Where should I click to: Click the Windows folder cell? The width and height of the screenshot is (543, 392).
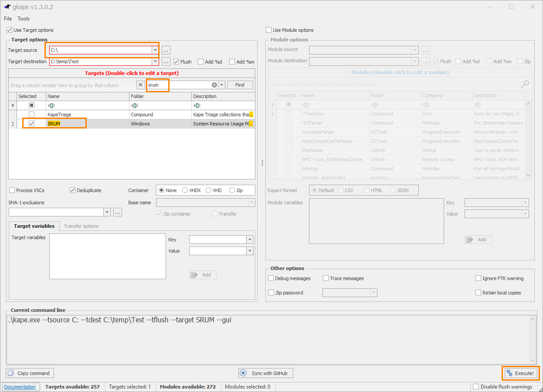(160, 124)
